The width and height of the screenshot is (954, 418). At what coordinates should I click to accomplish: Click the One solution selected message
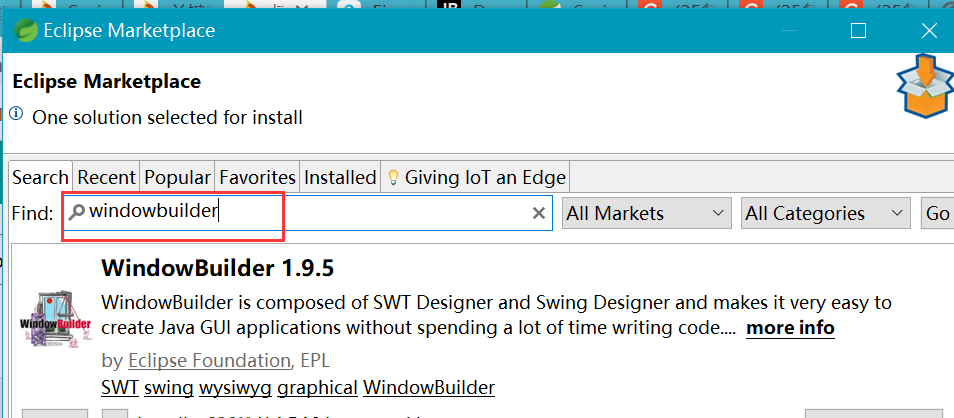pos(167,117)
